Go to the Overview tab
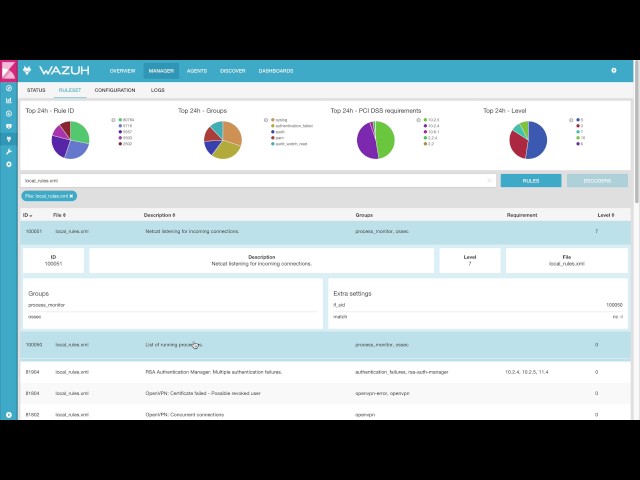This screenshot has height=480, width=640. click(x=122, y=71)
